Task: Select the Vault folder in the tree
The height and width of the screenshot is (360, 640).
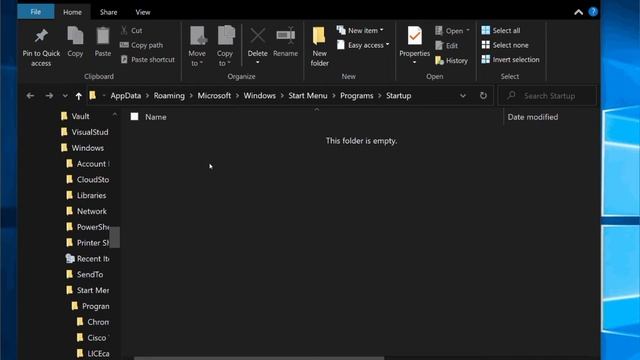Action: pyautogui.click(x=75, y=116)
